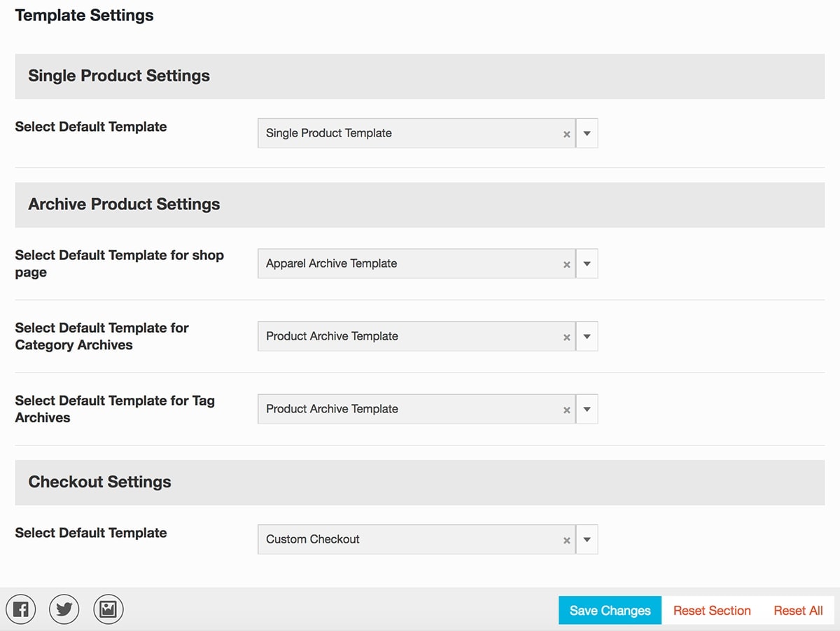Screen dimensions: 840x631
Task: Open the shop page template dropdown arrow
Action: click(x=587, y=263)
